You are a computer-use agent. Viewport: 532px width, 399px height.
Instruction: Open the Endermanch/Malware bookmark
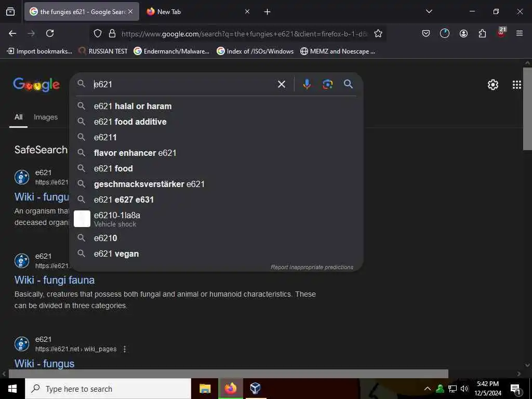tap(171, 51)
